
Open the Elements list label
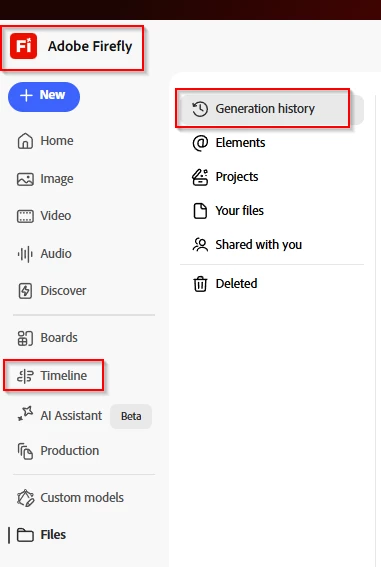[240, 143]
